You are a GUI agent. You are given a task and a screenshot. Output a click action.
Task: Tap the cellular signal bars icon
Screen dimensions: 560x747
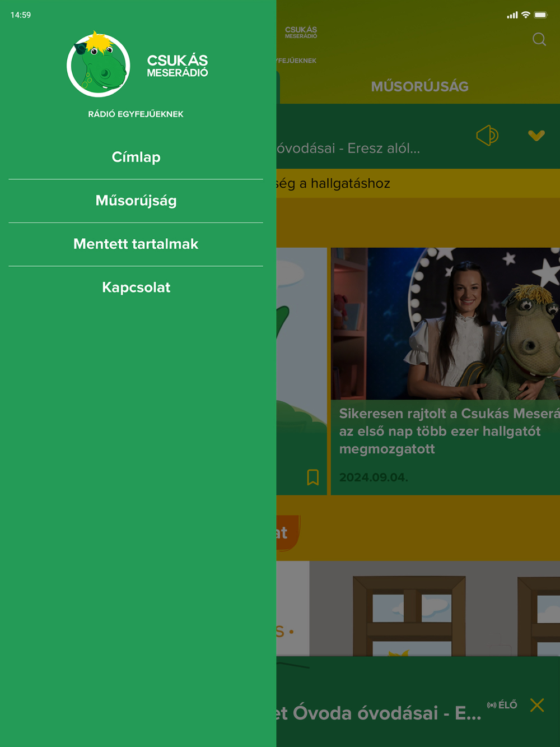coord(512,15)
